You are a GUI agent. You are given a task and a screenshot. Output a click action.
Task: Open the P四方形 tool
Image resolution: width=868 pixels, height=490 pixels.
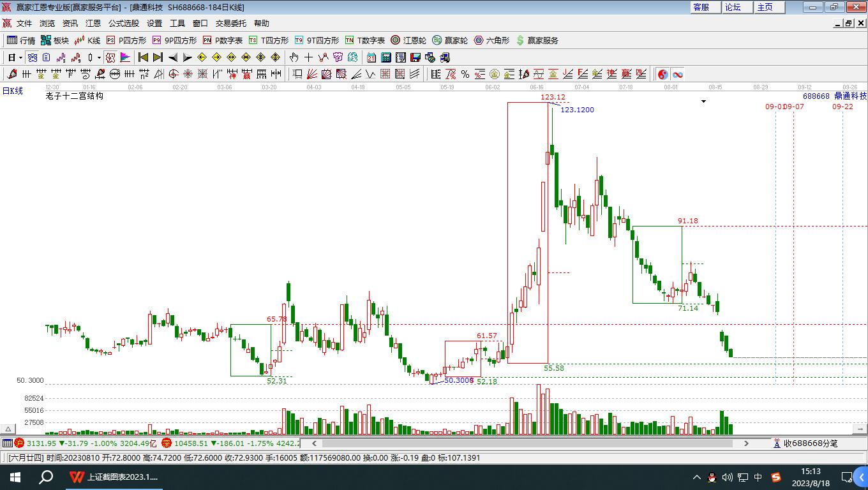126,40
